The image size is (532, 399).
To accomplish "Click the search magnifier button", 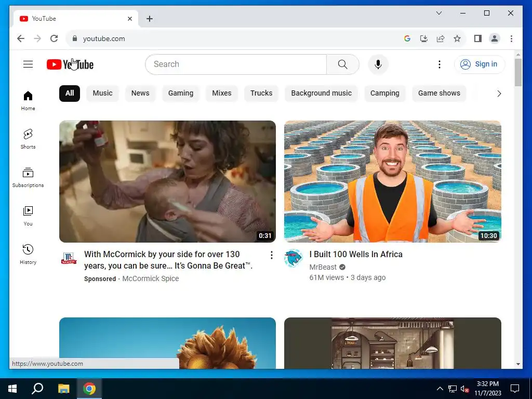I will [x=343, y=64].
